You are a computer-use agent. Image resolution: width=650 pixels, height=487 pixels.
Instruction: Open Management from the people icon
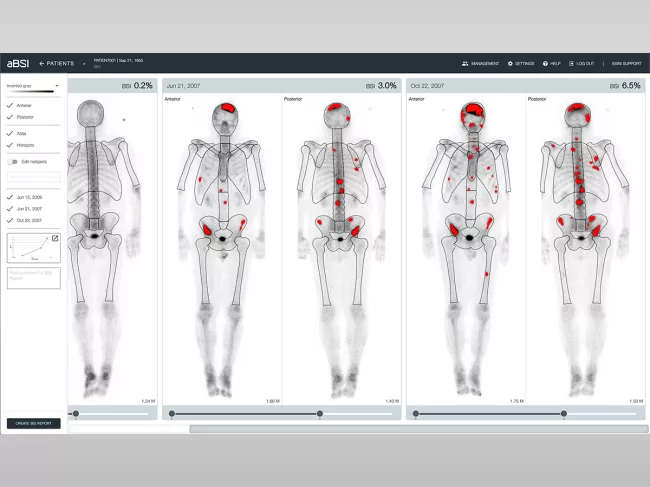[465, 63]
